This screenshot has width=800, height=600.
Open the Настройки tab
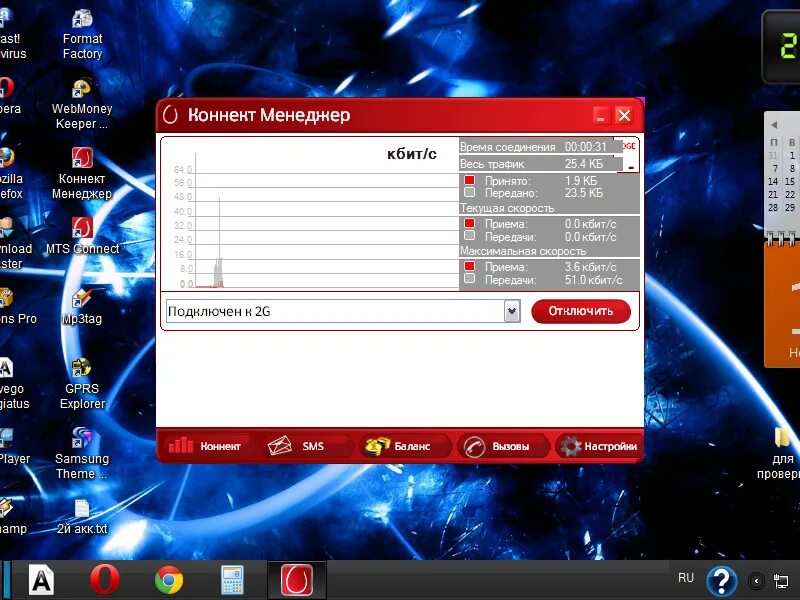pos(600,446)
